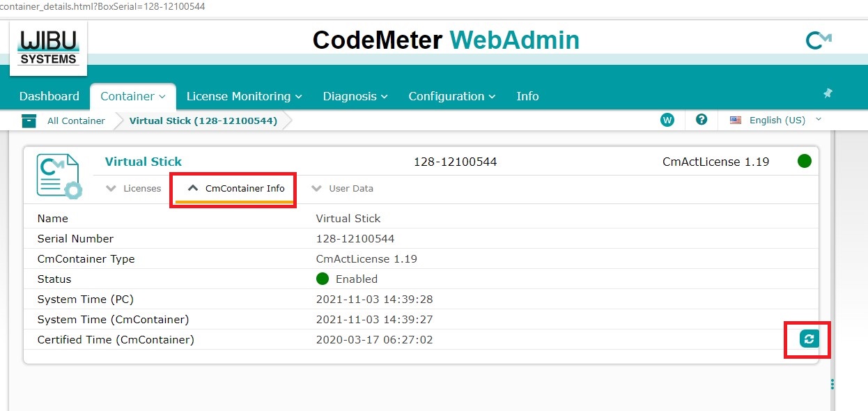This screenshot has height=411, width=868.
Task: Click the green Enabled status indicator
Action: click(323, 279)
